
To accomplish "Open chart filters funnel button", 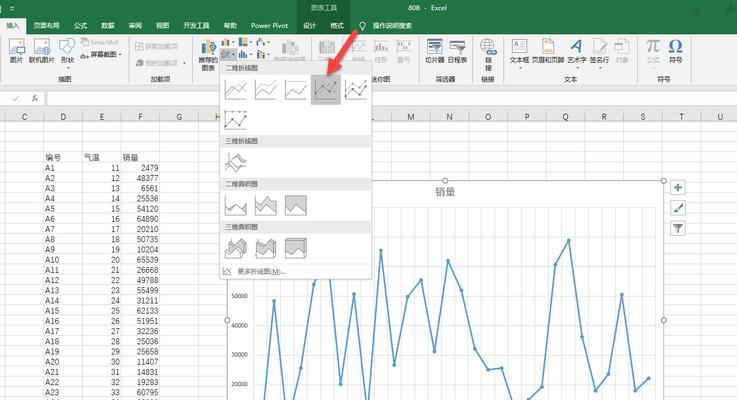I will (x=678, y=228).
